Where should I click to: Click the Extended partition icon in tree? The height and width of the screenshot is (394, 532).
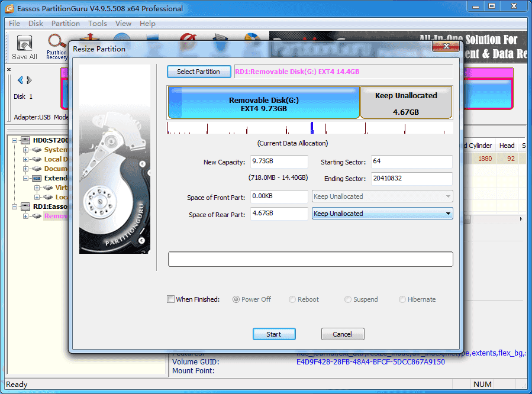37,178
